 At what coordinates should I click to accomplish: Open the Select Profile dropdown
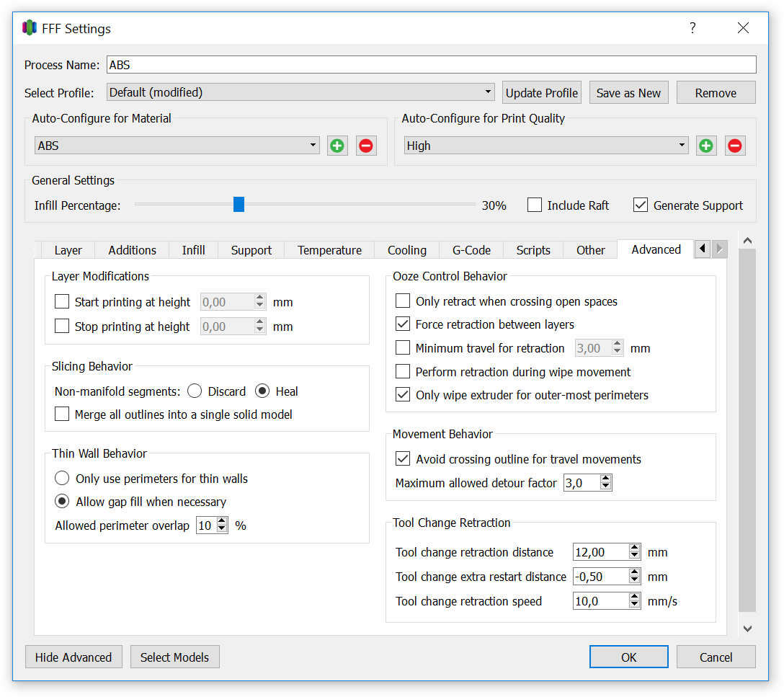click(x=300, y=92)
